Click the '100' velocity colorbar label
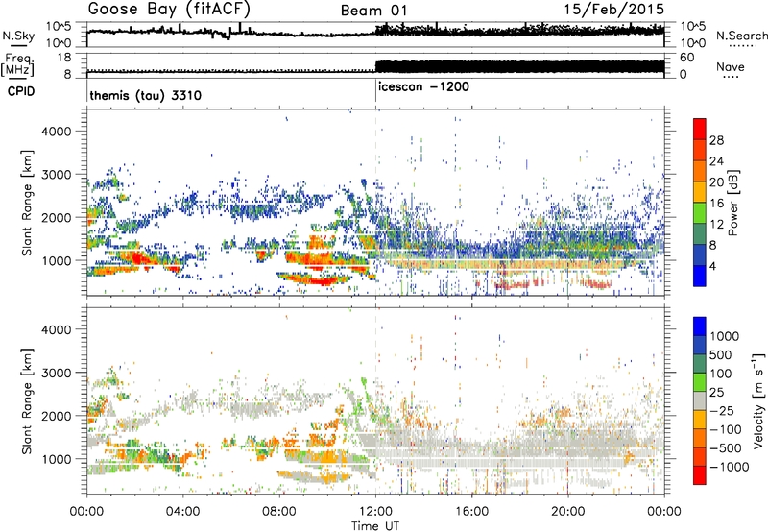768x532 pixels. (x=721, y=374)
